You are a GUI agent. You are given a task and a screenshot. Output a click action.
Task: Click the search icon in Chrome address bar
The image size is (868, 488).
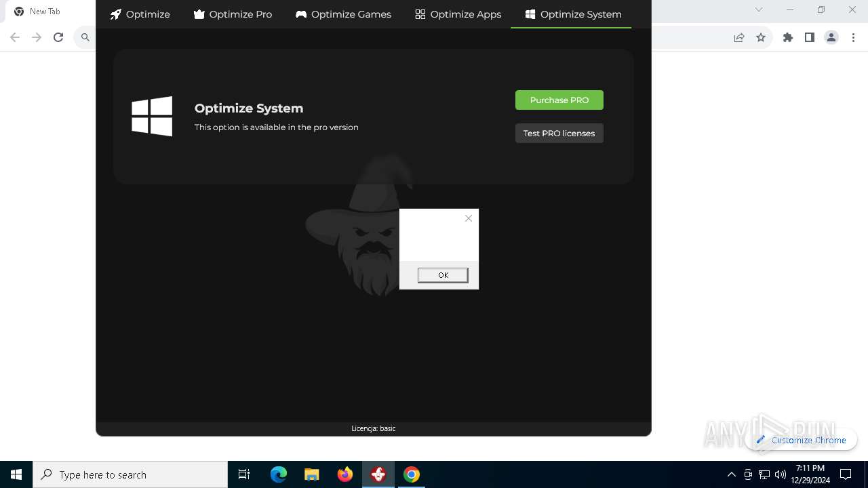[x=85, y=37]
